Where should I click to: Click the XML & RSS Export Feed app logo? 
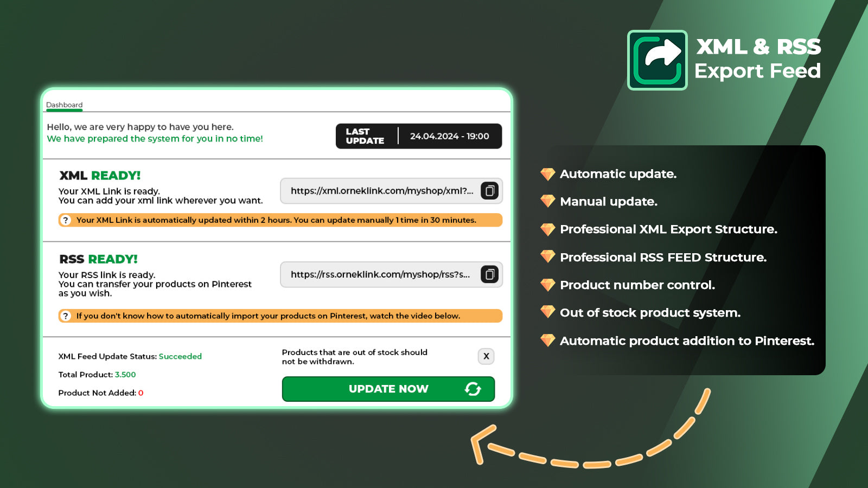tap(658, 60)
